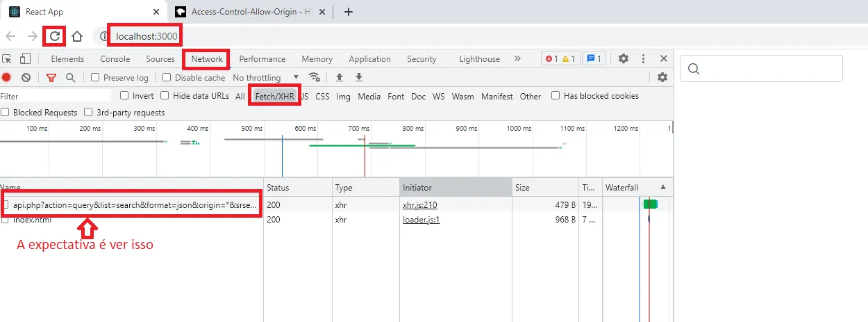Select the Access-Control-Allow-Origin browser tab
This screenshot has width=868, height=322.
tap(251, 11)
